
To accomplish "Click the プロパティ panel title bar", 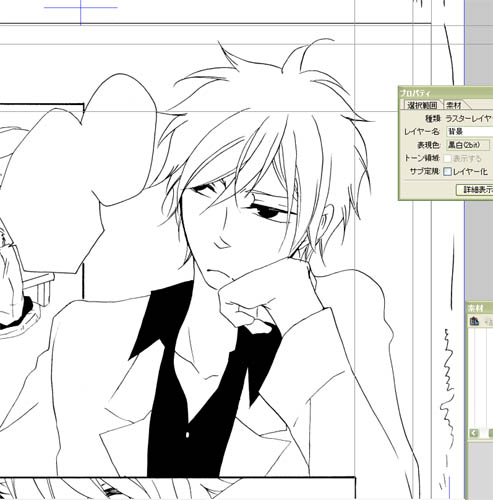I will 446,92.
